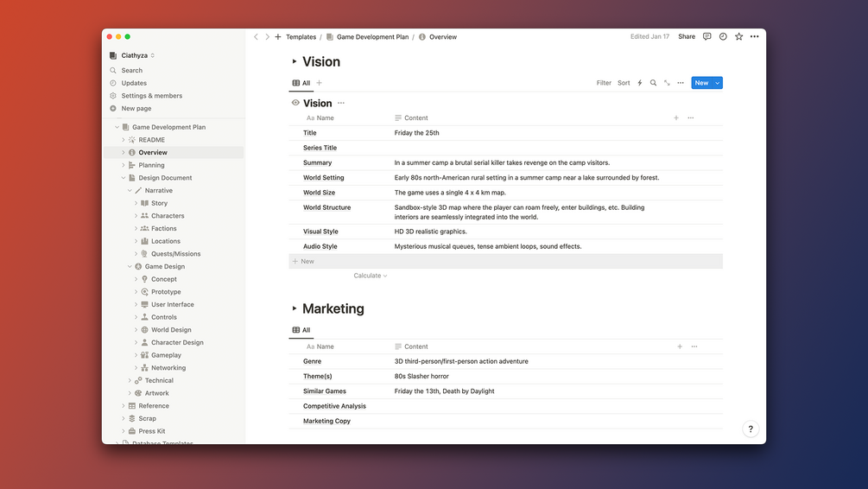Click the Sort button
The image size is (868, 489).
[x=624, y=83]
